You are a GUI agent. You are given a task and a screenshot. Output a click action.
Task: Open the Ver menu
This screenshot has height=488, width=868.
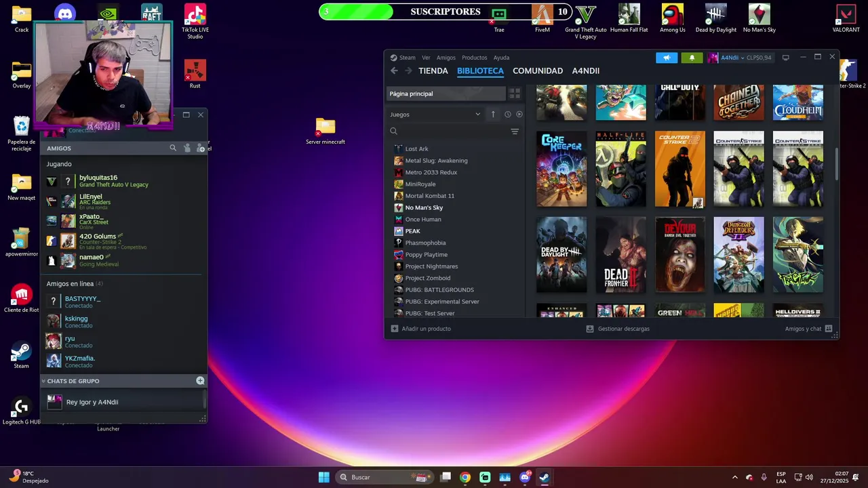coord(426,58)
